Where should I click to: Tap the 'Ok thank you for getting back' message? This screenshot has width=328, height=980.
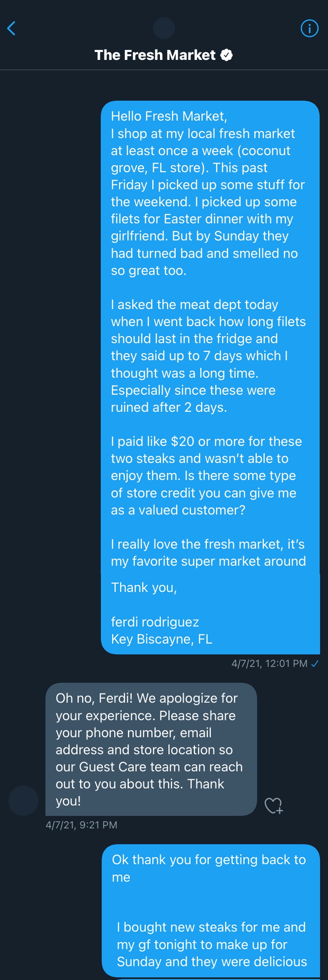(209, 868)
